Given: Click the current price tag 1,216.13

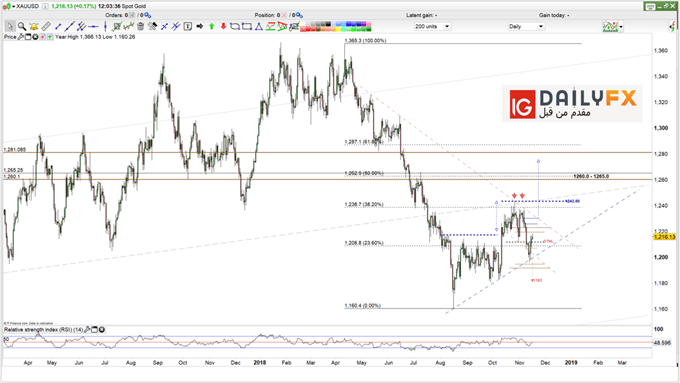Looking at the screenshot, I should [x=664, y=237].
